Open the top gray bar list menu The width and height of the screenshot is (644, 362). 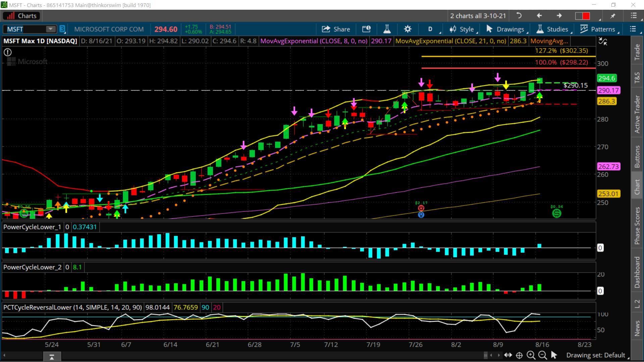(x=634, y=16)
